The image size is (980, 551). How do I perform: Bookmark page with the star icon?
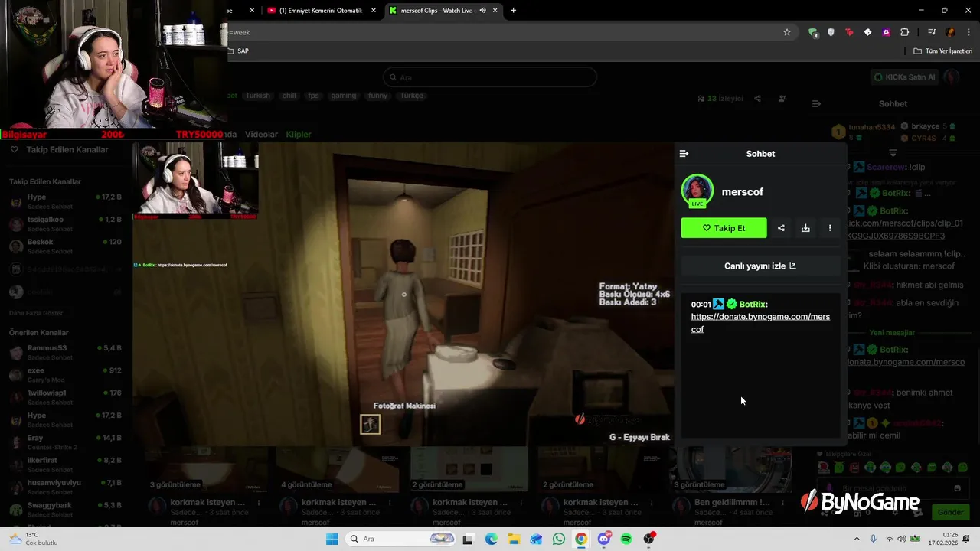point(786,32)
